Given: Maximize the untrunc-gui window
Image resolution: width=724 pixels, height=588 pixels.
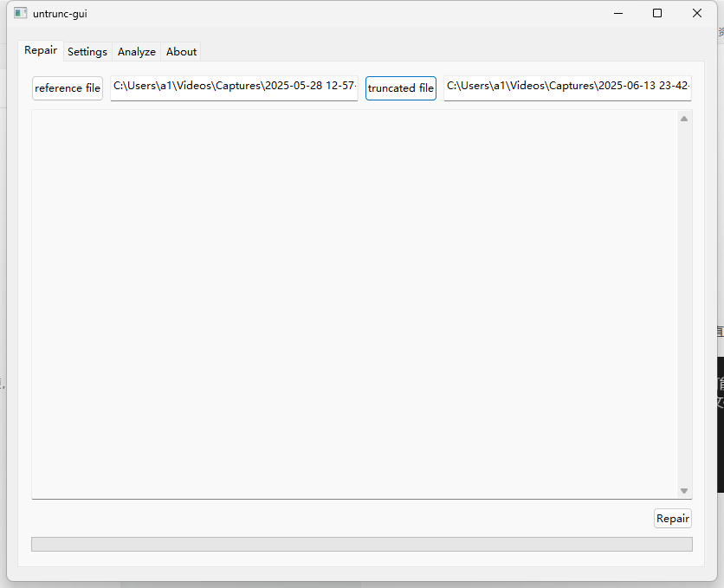Looking at the screenshot, I should (x=657, y=13).
